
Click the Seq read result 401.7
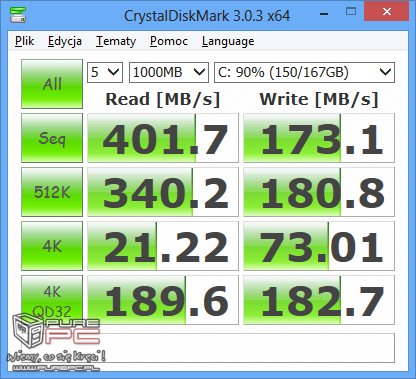[x=163, y=138]
